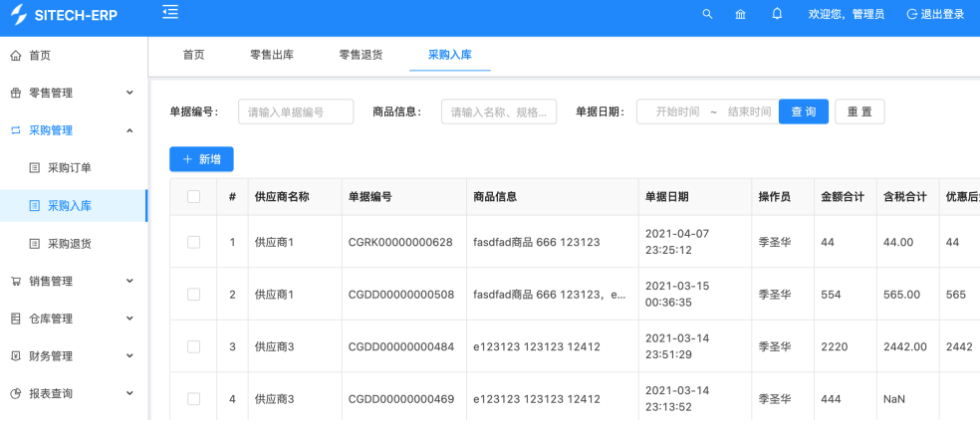
Task: Click the pie chart icon for 报表查询
Action: 15,394
